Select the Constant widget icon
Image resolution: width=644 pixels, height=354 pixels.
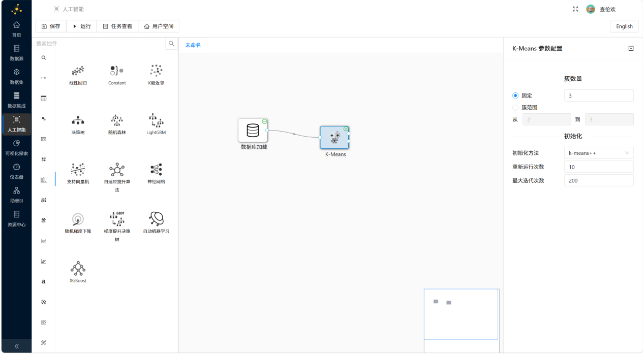coord(117,71)
